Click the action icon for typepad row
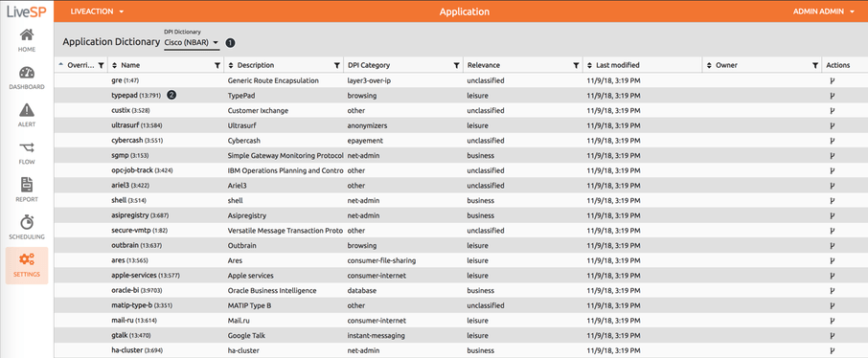 832,96
